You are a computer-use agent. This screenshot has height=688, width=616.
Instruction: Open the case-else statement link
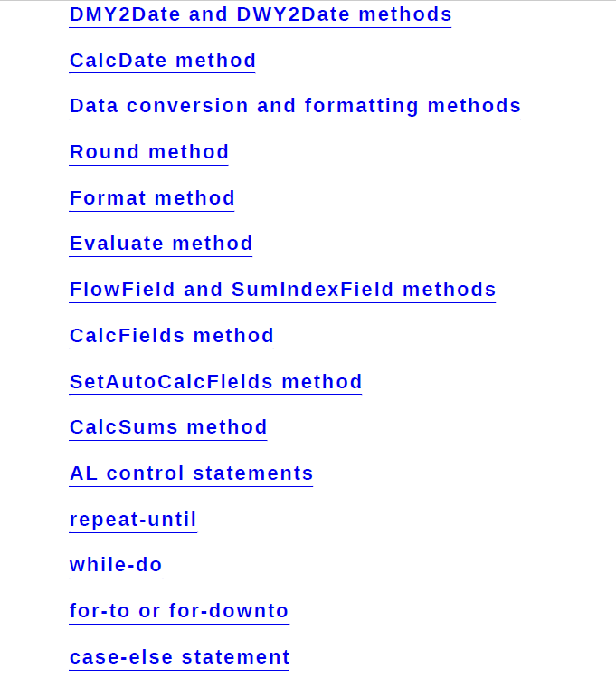pos(179,657)
